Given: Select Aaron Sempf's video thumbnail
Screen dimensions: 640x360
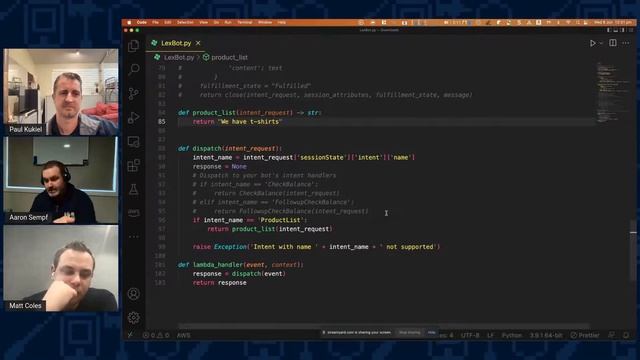Looking at the screenshot, I should pos(61,180).
